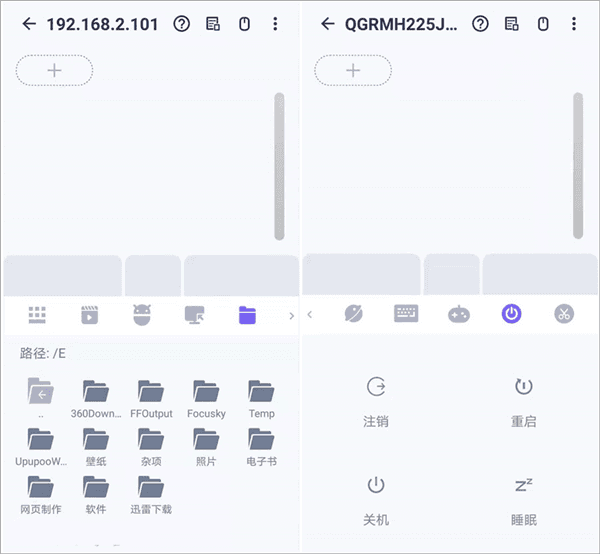The height and width of the screenshot is (554, 600).
Task: Open the 照片 folder
Action: click(206, 447)
